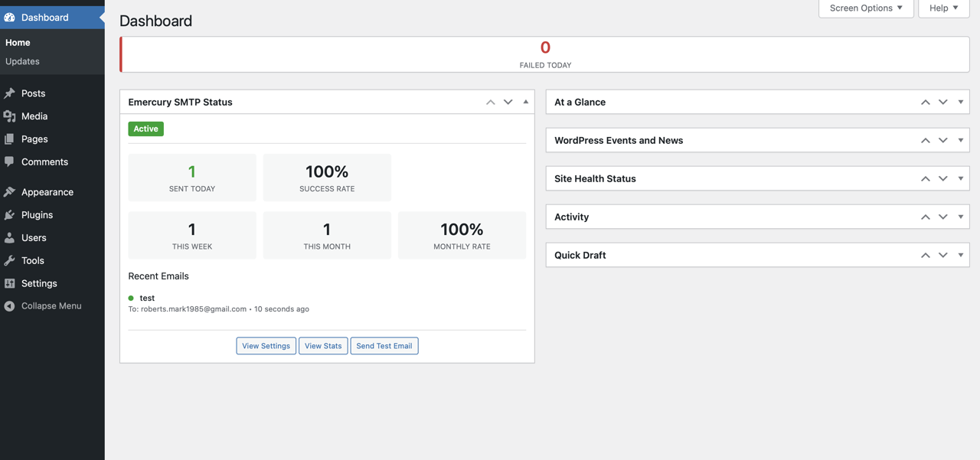Open View Stats for Emercury SMTP

(x=323, y=345)
